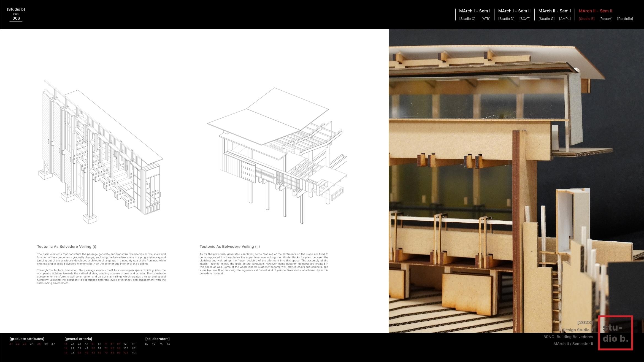
Task: Navigate to [Studio G]
Action: point(546,19)
